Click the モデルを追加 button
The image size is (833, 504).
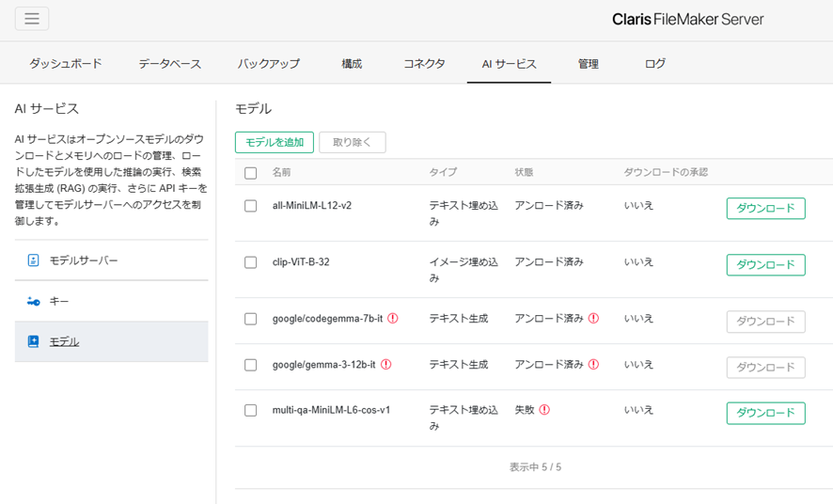275,142
